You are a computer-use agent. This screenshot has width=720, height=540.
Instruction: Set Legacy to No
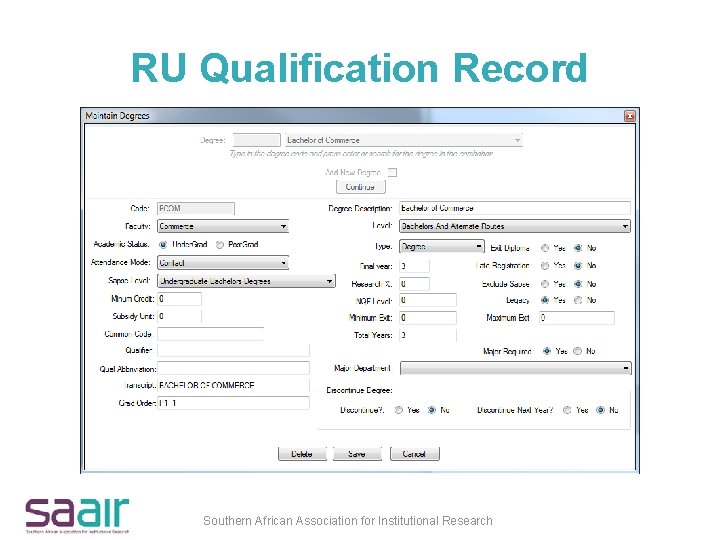click(578, 300)
